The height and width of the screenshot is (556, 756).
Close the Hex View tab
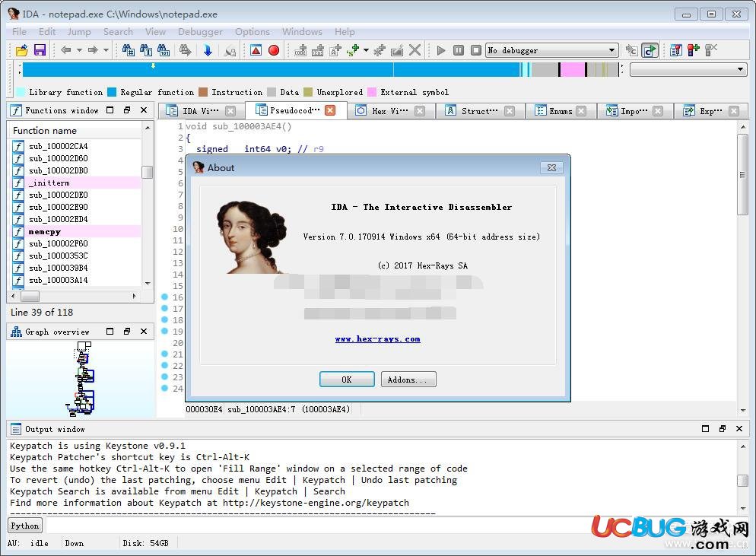click(420, 111)
